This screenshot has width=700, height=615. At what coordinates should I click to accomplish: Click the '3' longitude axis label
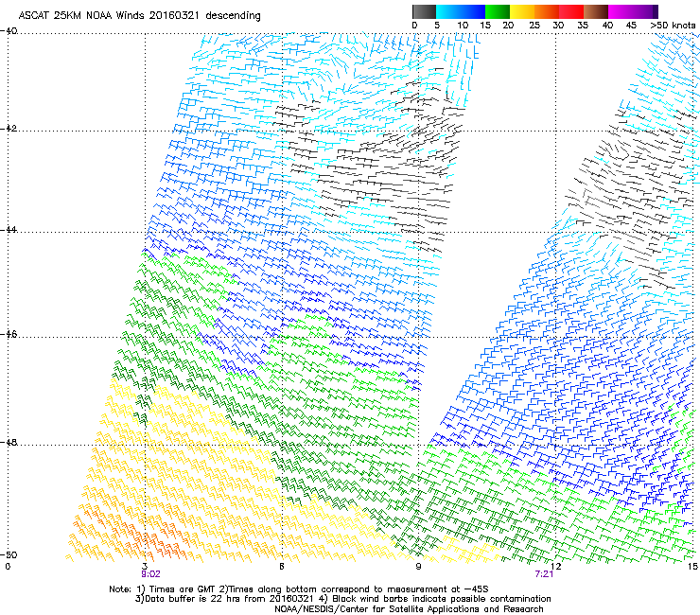tap(145, 567)
